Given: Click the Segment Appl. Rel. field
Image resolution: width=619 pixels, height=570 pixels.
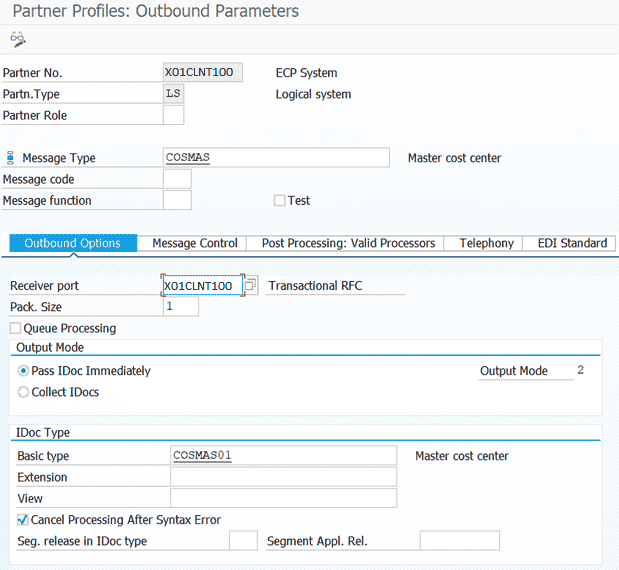Looking at the screenshot, I should click(459, 541).
